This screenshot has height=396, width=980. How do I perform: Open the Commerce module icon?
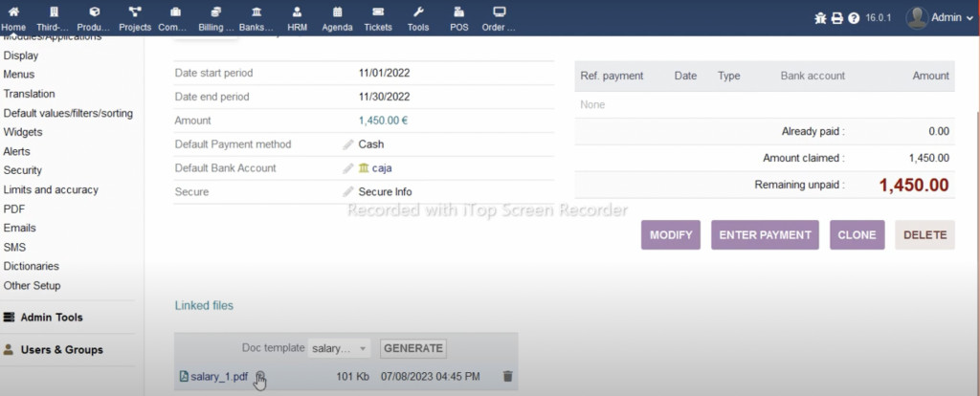176,11
